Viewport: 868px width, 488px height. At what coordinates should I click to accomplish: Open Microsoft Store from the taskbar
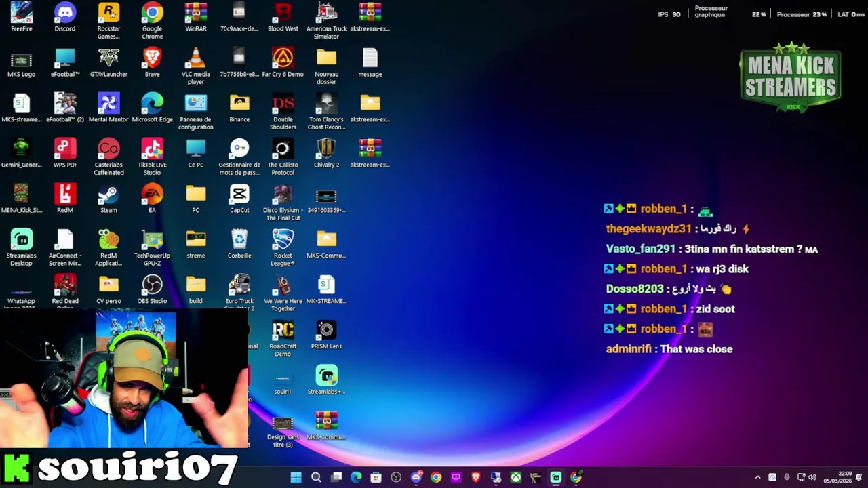376,477
